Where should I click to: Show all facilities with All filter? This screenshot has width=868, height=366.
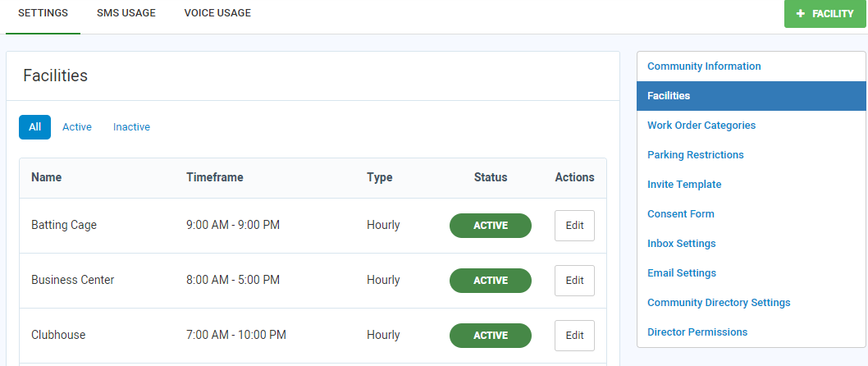click(34, 127)
